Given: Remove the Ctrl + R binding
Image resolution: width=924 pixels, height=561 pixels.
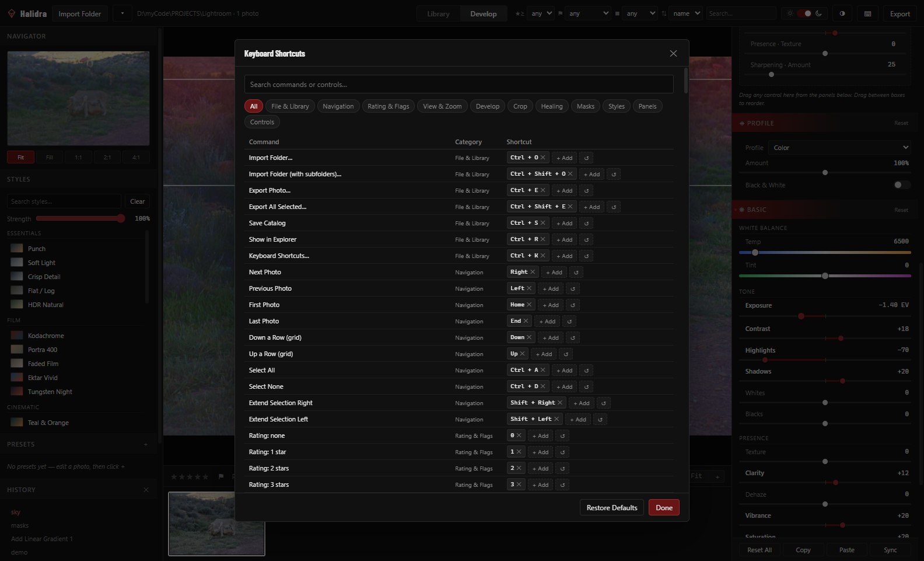Looking at the screenshot, I should click(542, 239).
